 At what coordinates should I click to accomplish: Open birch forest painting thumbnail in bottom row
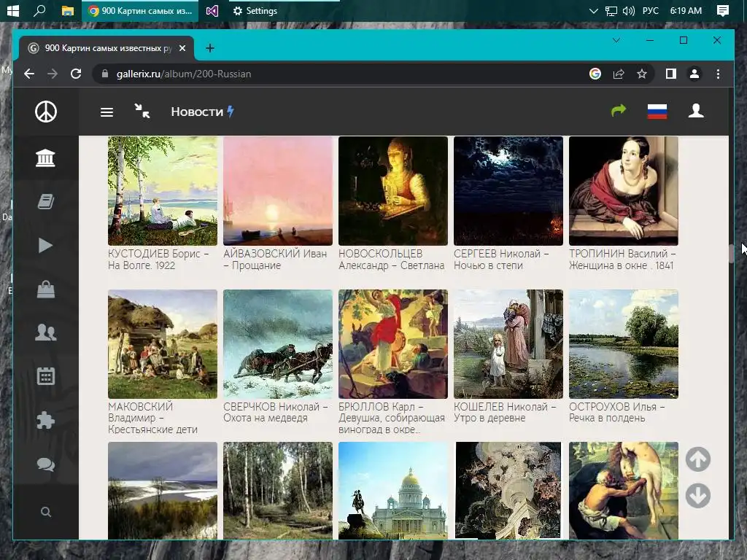coord(278,491)
